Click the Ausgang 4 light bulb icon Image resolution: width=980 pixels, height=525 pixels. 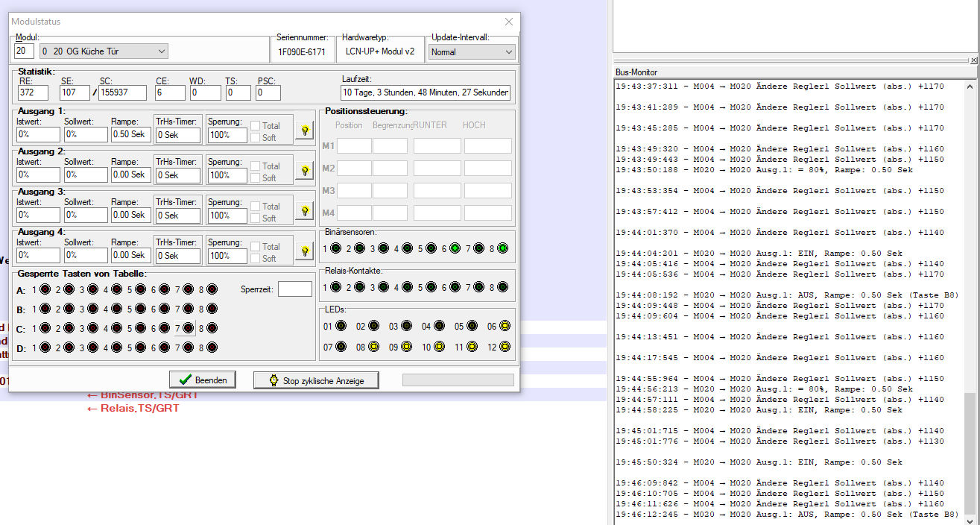click(x=304, y=251)
